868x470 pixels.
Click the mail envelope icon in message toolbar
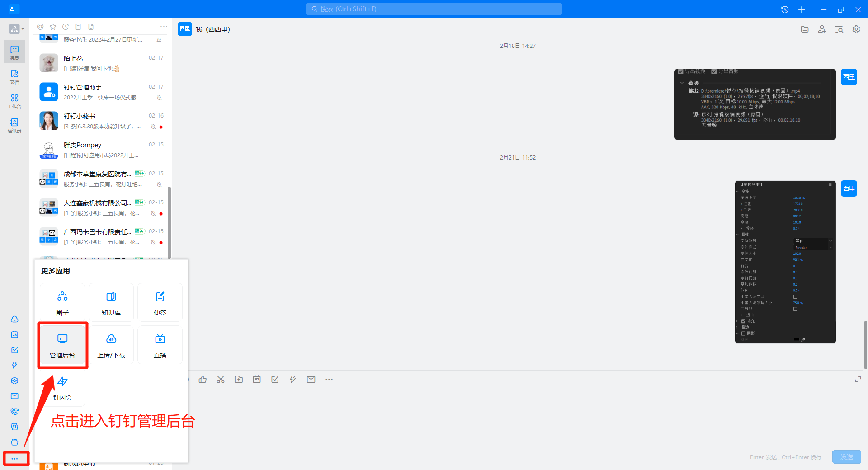pos(311,380)
